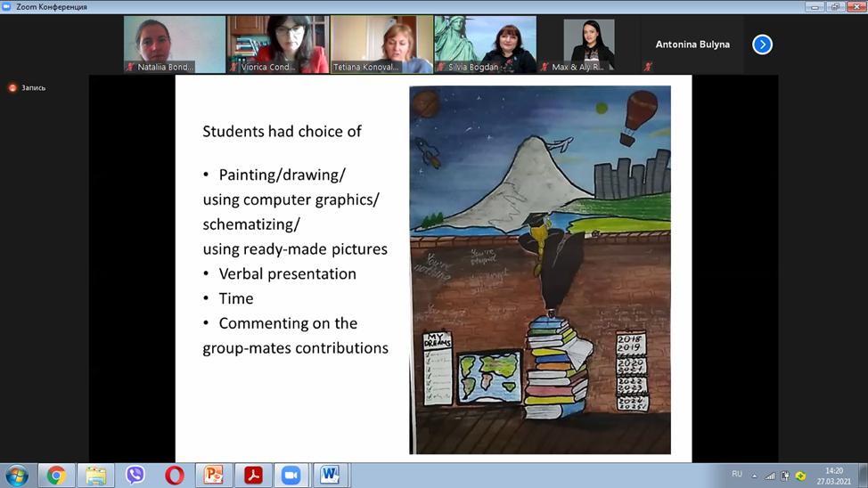
Task: Open Google Chrome from the taskbar
Action: click(x=56, y=476)
